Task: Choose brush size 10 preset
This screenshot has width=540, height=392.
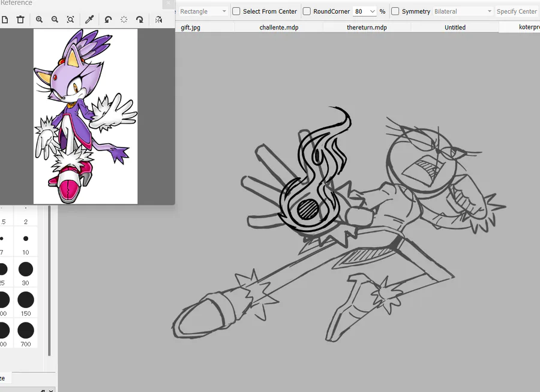Action: tap(25, 242)
